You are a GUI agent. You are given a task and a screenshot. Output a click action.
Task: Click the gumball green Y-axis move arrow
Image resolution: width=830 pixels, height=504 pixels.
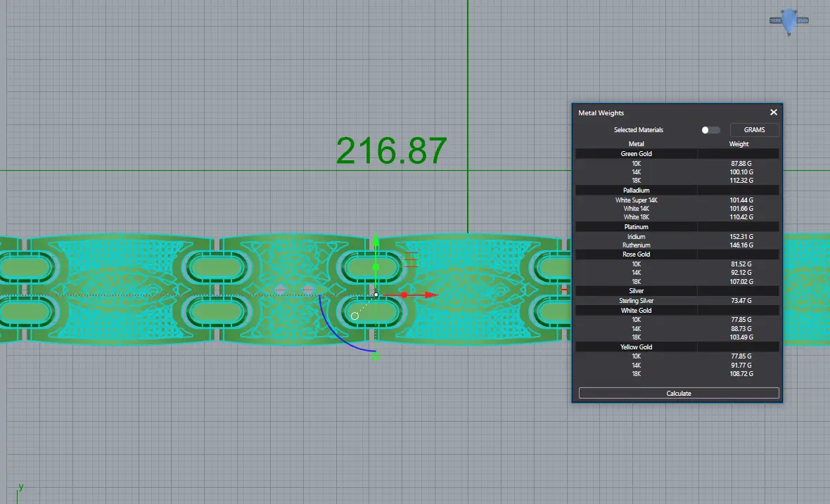pyautogui.click(x=376, y=241)
